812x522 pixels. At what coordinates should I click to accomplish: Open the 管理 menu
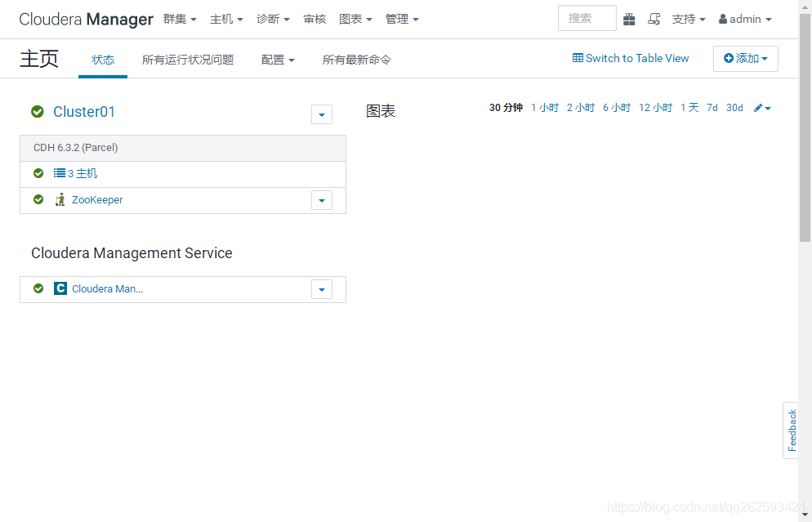pos(402,19)
